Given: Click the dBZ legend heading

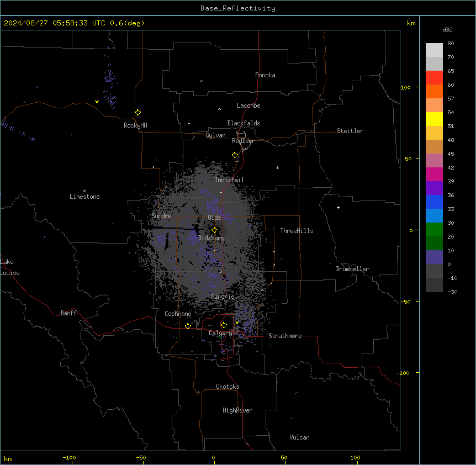Looking at the screenshot, I should point(447,29).
